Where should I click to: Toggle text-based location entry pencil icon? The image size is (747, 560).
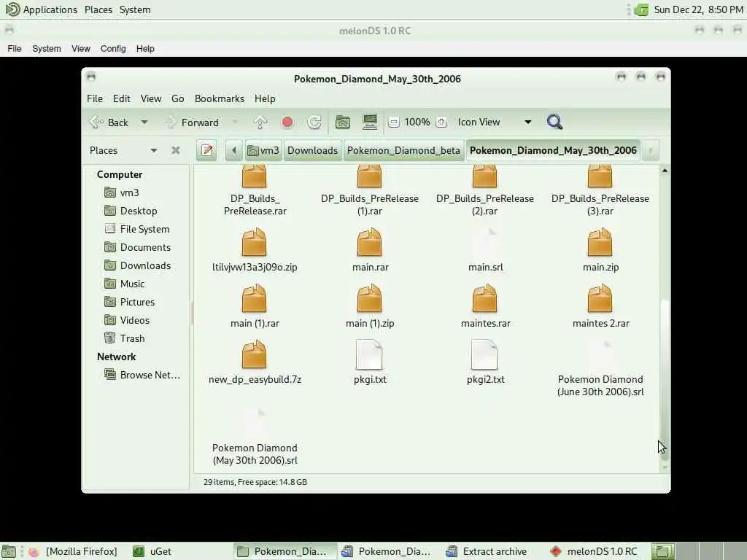pos(206,150)
